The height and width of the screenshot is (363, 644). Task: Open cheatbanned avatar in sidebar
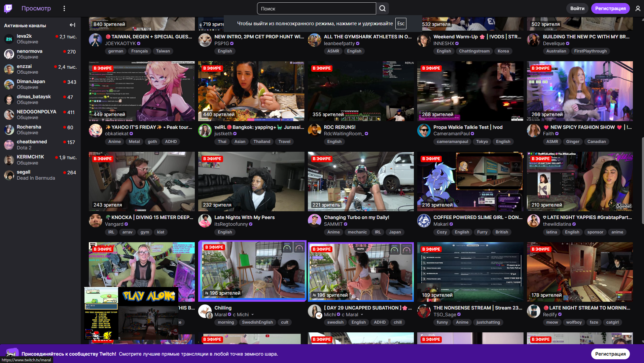9,145
